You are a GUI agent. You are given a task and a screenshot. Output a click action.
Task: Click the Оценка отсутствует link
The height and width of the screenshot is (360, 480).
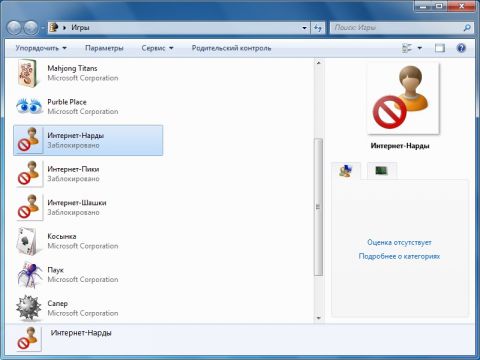tap(399, 242)
